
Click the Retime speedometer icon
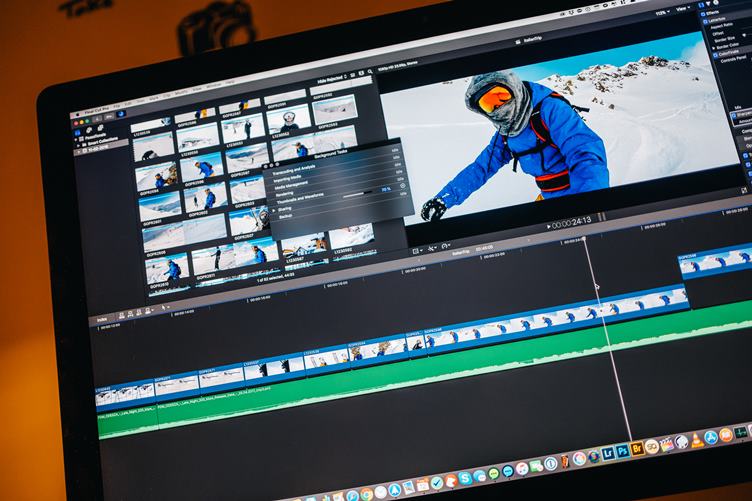pyautogui.click(x=445, y=246)
